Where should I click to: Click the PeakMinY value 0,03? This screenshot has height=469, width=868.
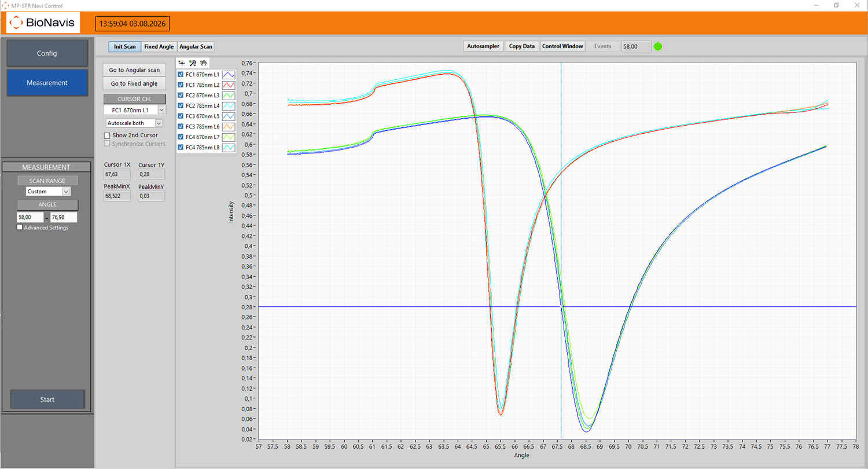[x=151, y=196]
